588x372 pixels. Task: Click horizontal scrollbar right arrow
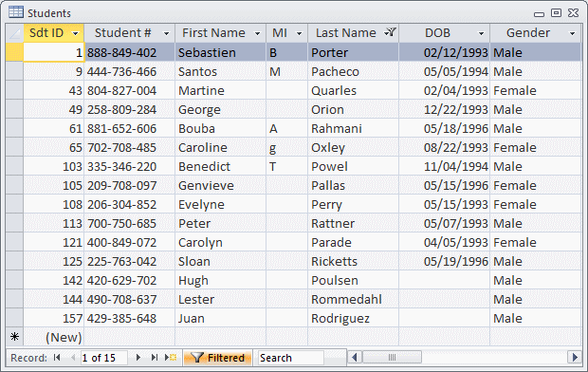click(574, 357)
